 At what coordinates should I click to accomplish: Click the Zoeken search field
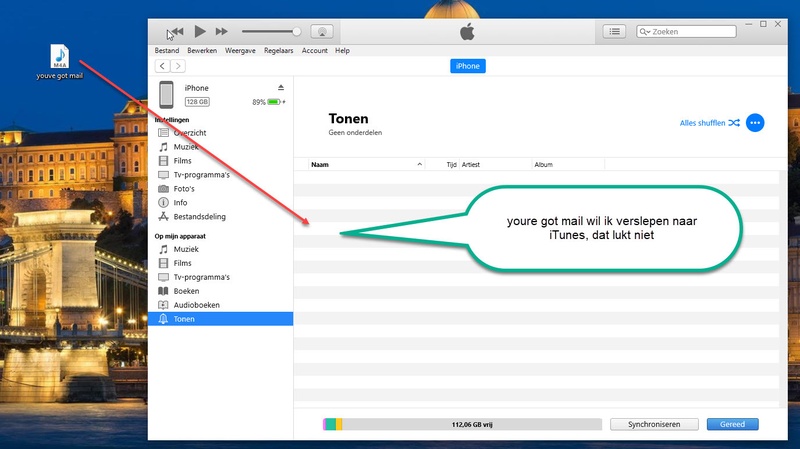tap(686, 32)
